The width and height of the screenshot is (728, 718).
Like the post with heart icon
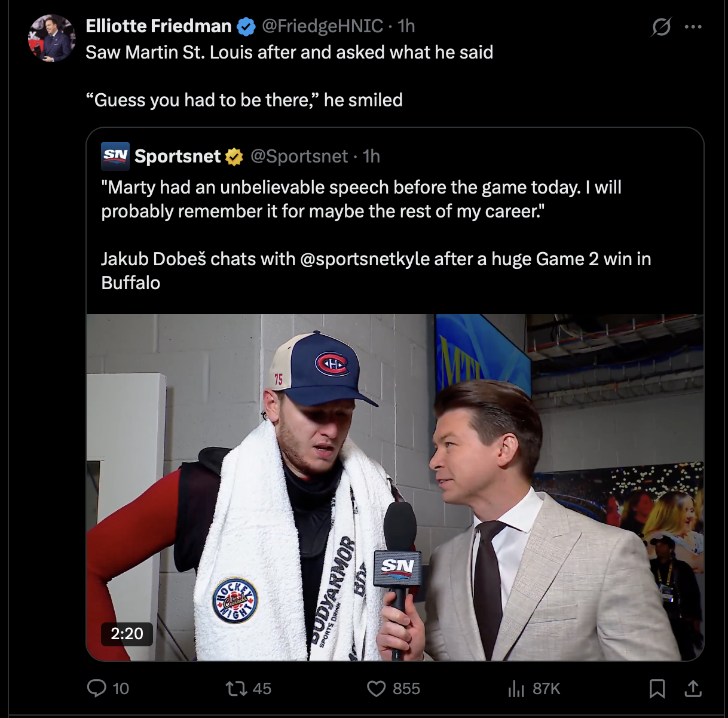coord(376,689)
